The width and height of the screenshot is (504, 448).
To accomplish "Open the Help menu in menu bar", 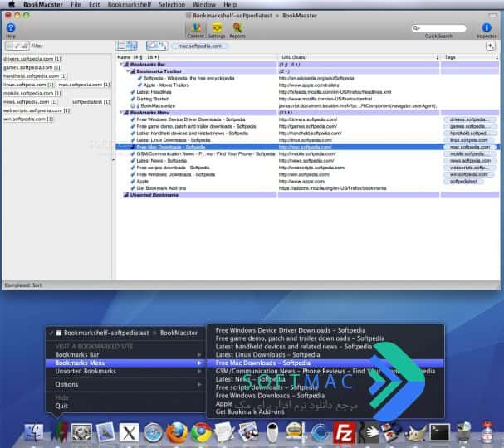I will coord(230,4).
